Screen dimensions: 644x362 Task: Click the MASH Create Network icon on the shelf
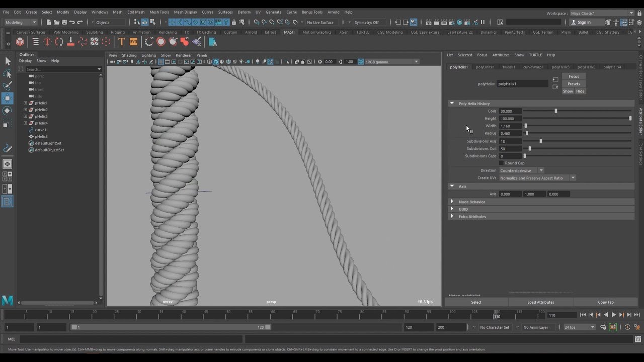tap(20, 42)
